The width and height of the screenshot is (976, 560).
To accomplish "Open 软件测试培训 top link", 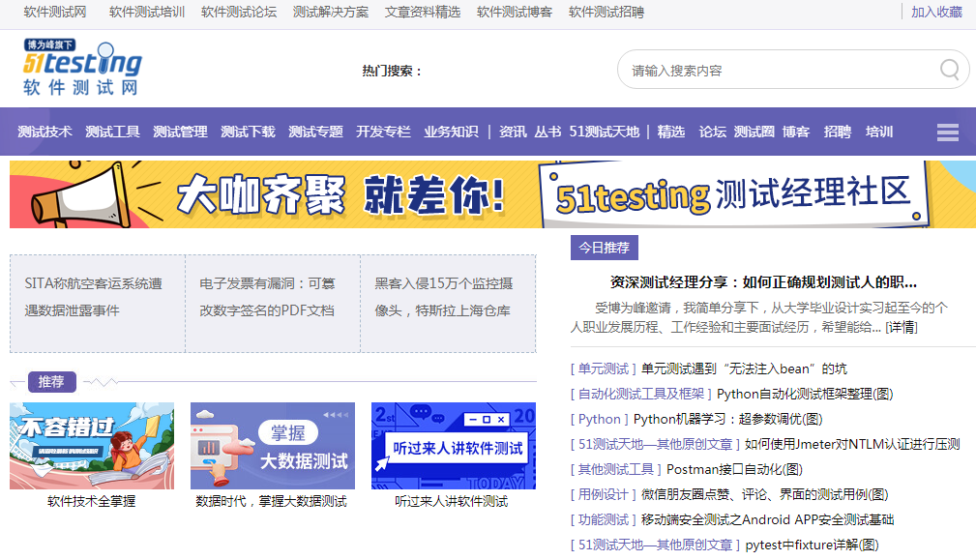I will pos(147,12).
